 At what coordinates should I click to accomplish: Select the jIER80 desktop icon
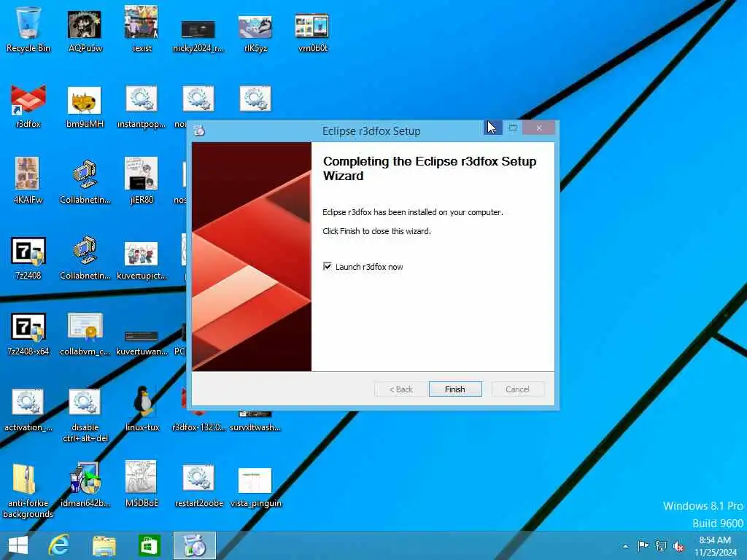point(142,181)
